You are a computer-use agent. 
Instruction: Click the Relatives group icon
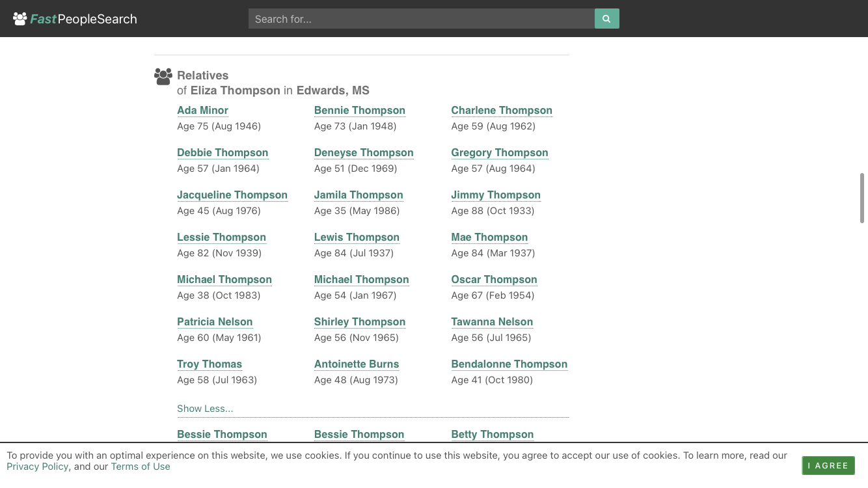163,77
